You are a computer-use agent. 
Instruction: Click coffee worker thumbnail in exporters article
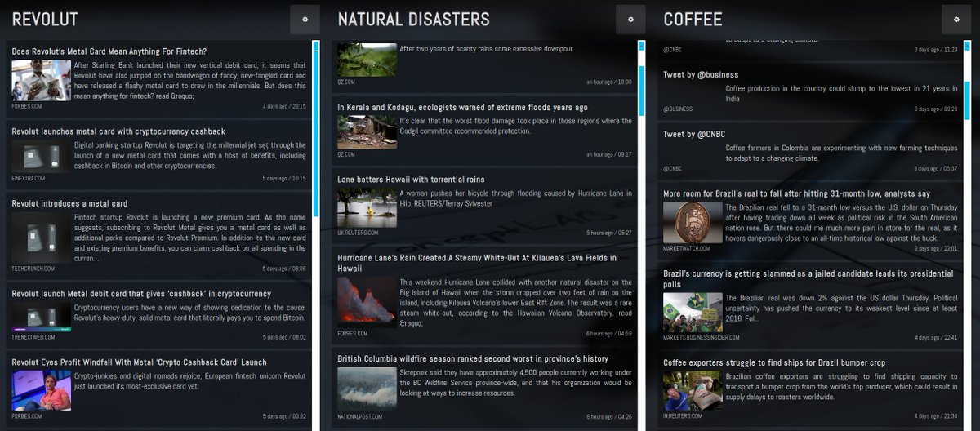[693, 391]
